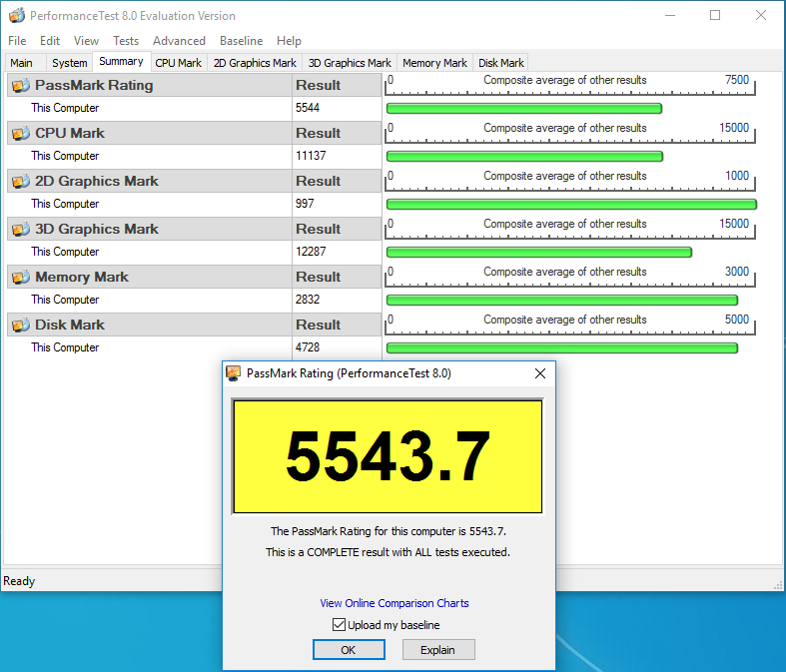
Task: Click the PassMark Rating row icon
Action: click(21, 86)
